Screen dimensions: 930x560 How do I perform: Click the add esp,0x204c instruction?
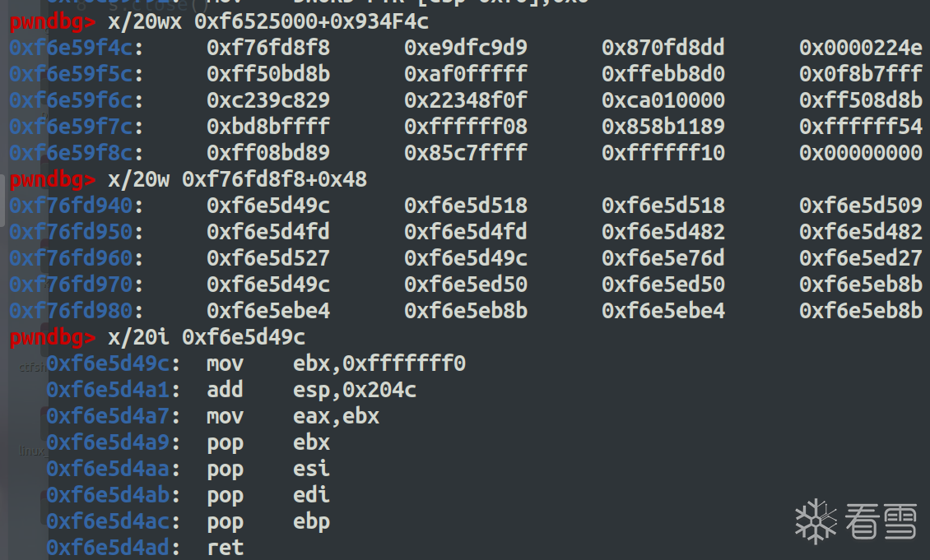(x=311, y=390)
